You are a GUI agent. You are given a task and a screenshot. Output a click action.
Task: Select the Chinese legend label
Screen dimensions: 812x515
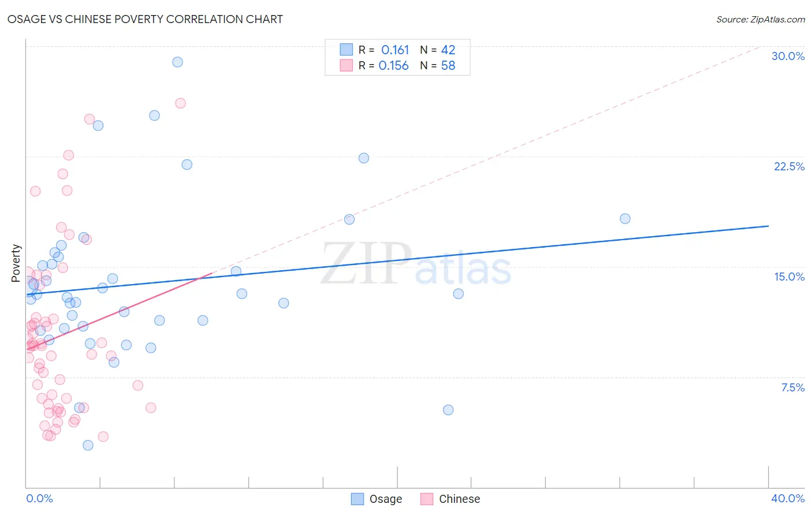460,499
